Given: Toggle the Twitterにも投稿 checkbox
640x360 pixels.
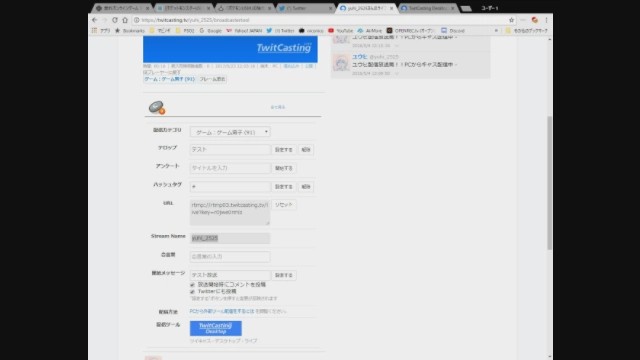Looking at the screenshot, I should click(x=192, y=292).
